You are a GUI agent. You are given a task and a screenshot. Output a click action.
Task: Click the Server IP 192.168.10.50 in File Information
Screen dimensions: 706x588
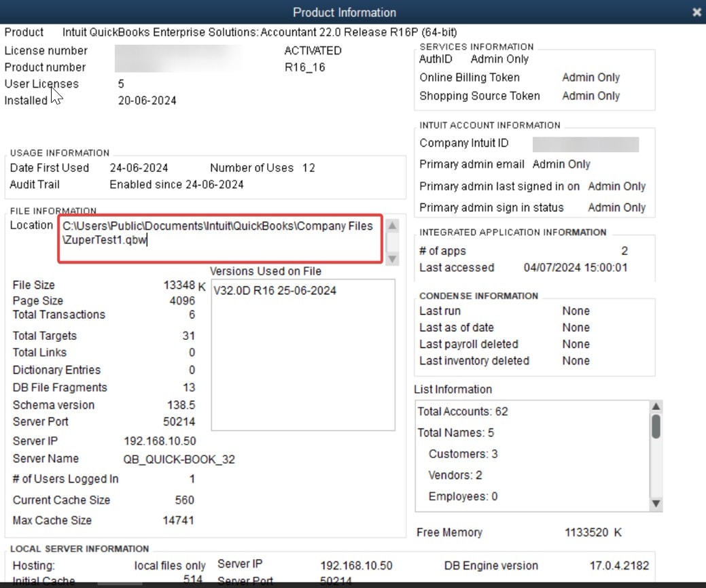(160, 441)
